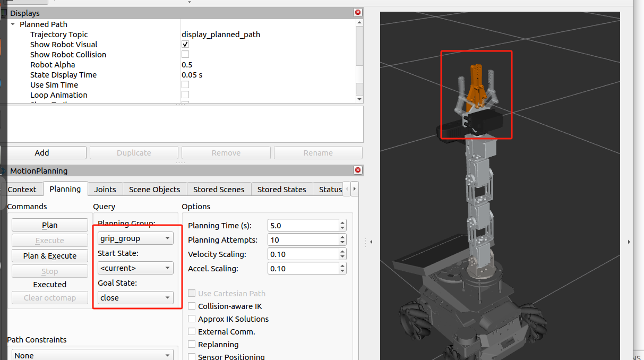Increase Planning Time with the up arrow
This screenshot has width=644, height=360.
[342, 222]
